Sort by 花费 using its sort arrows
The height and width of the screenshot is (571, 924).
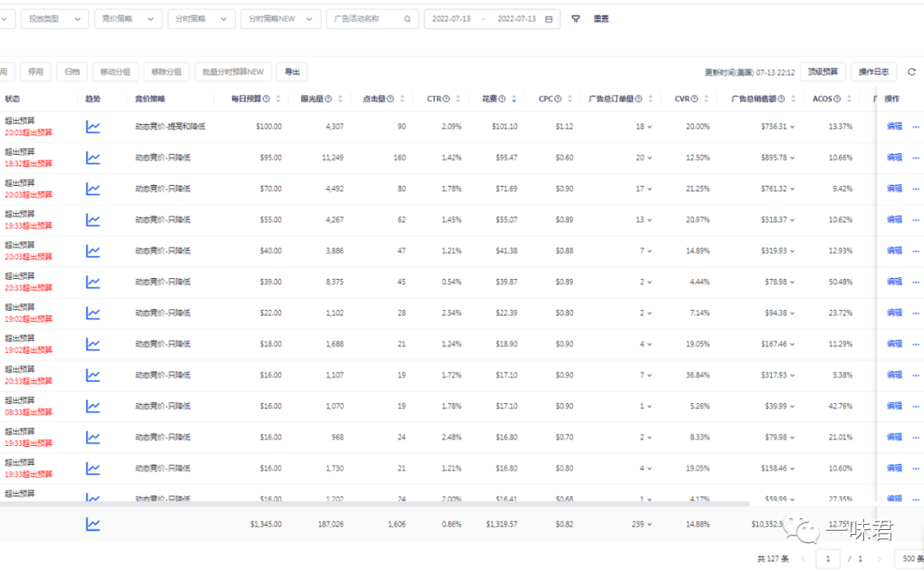click(513, 99)
